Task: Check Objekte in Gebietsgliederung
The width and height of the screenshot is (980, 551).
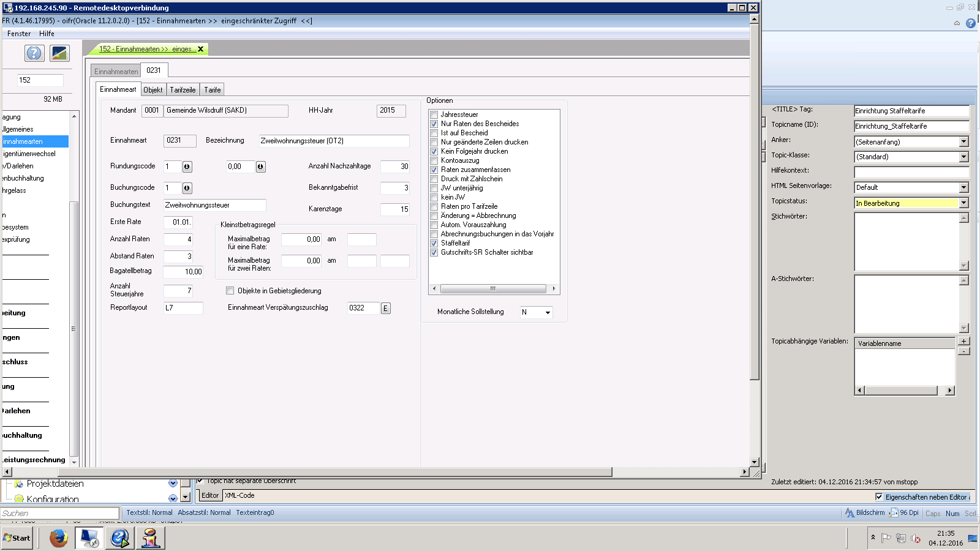Action: (230, 291)
